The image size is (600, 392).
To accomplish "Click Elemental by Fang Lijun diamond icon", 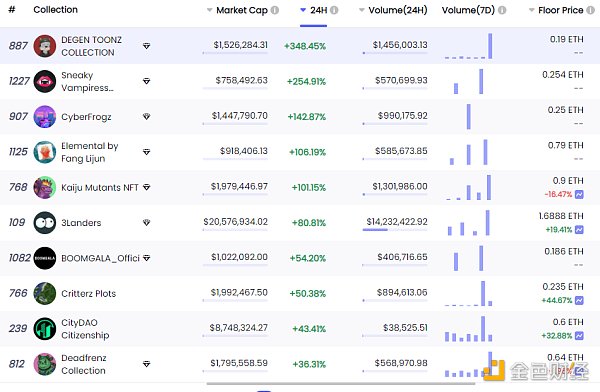I will click(146, 152).
